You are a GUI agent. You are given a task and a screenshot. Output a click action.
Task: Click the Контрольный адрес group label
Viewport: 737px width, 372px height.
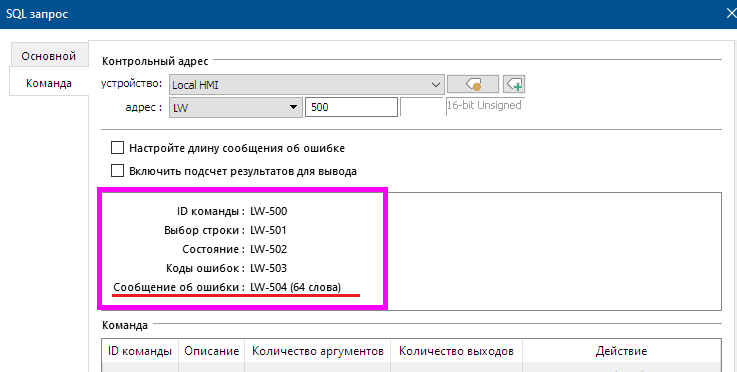[x=155, y=61]
